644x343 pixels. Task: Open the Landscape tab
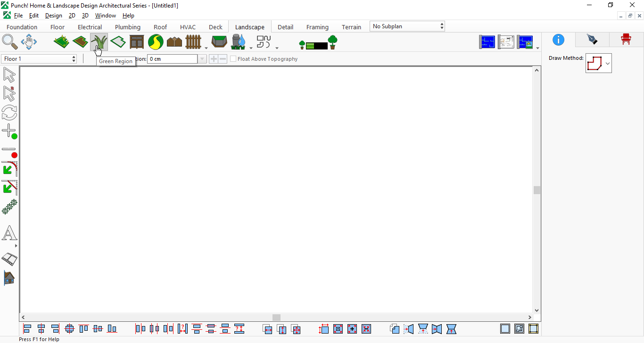pyautogui.click(x=250, y=27)
